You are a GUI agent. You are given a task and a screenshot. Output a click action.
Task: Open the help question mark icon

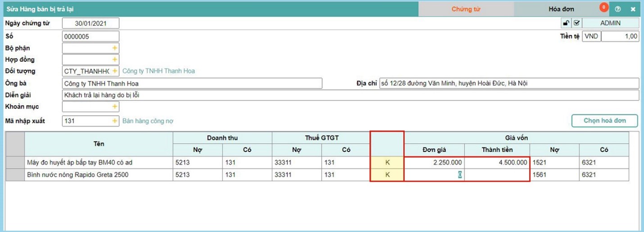(x=618, y=9)
